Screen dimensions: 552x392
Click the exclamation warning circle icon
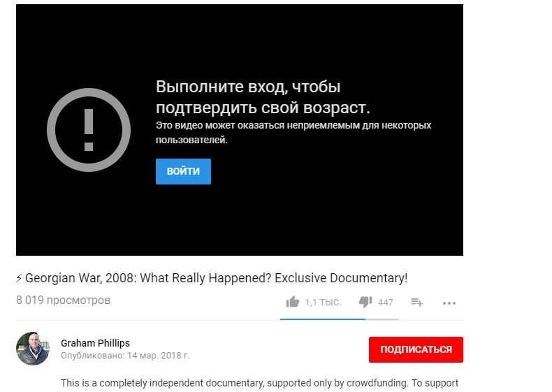click(89, 130)
